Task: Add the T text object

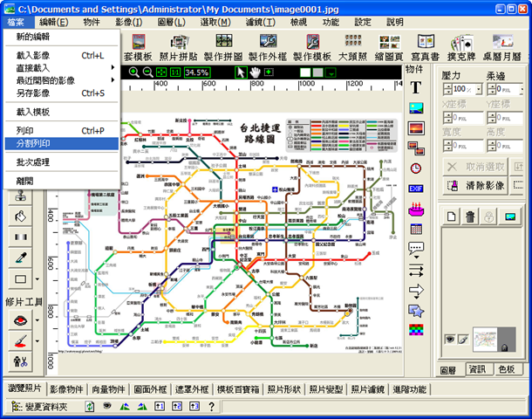Action: 416,87
